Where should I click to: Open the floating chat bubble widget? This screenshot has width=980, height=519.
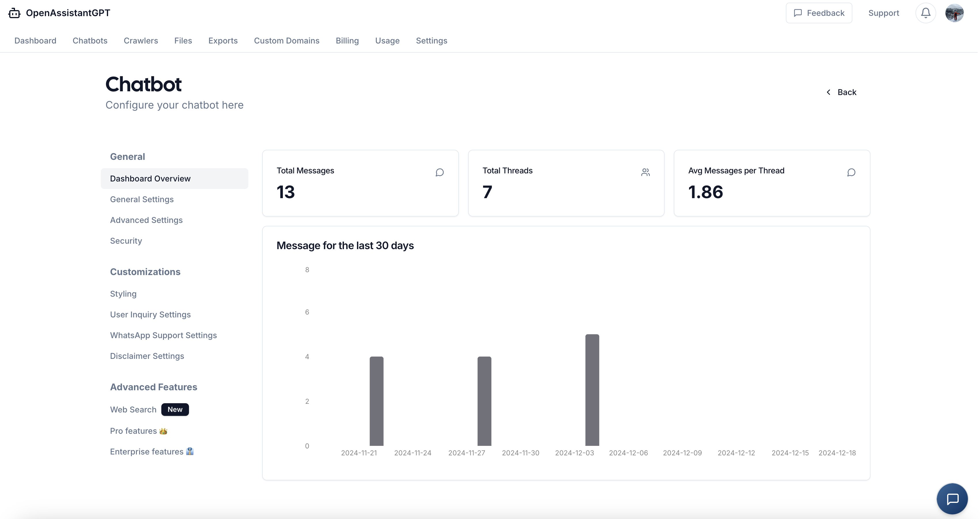coord(952,499)
